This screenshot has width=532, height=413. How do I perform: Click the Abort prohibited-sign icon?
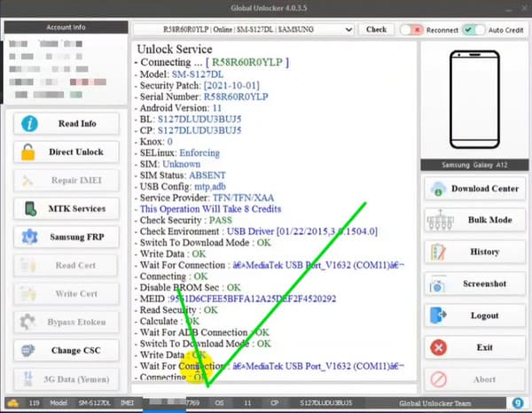(x=438, y=379)
